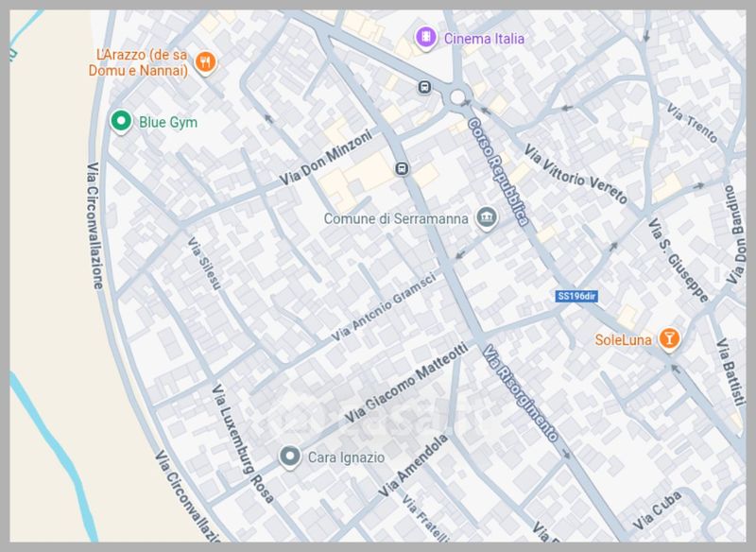Screen dimensions: 756x552
Task: Select the Via Luxemburg Rosa street label
Action: 243,442
